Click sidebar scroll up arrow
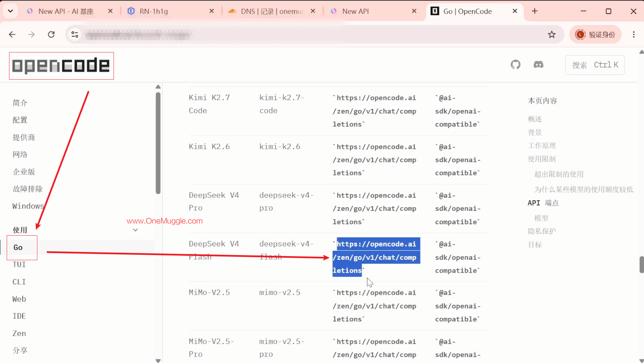The height and width of the screenshot is (363, 644). (x=158, y=87)
